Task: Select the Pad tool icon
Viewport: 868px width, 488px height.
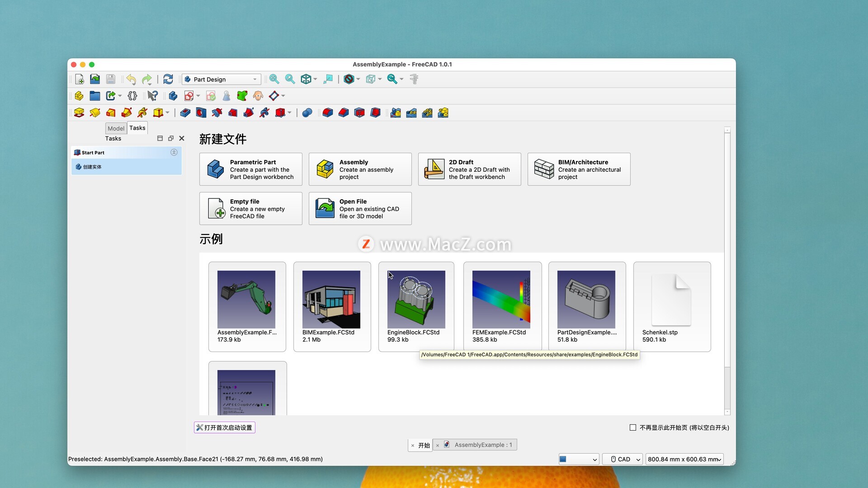Action: 79,113
